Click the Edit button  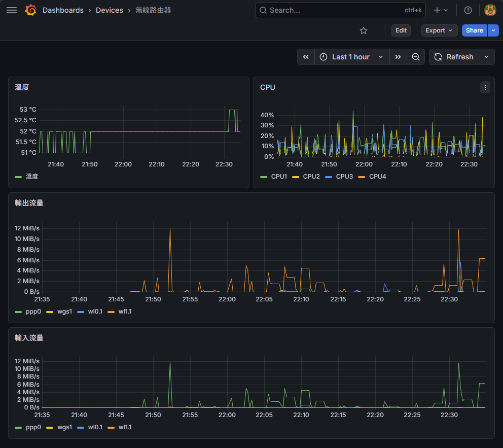(401, 30)
